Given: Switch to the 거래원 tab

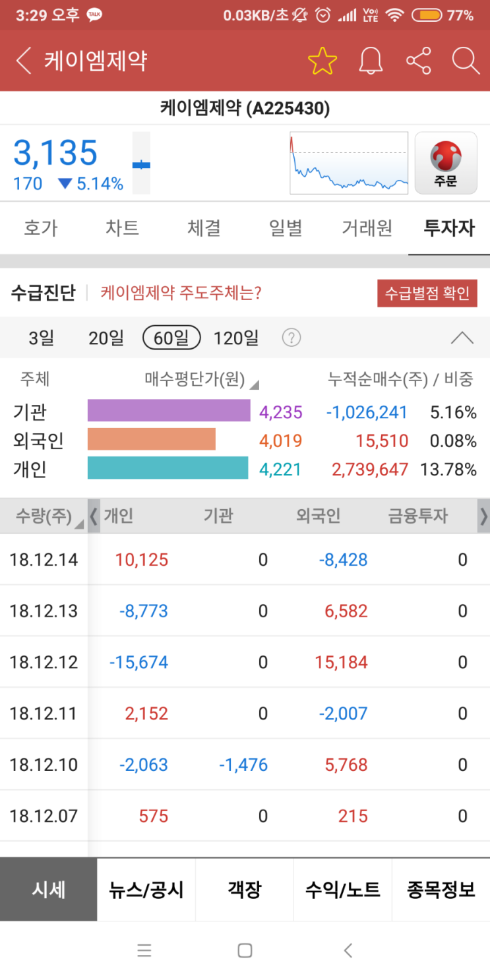Looking at the screenshot, I should 367,228.
